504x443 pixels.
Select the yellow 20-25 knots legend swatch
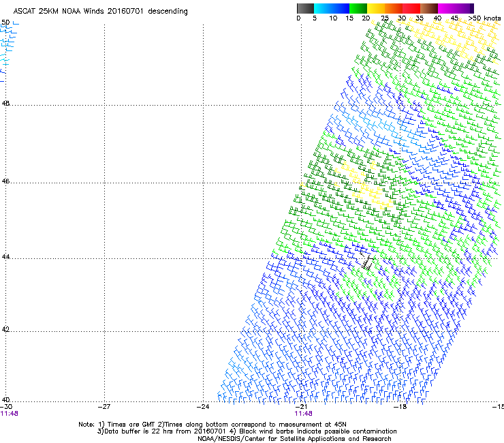pyautogui.click(x=376, y=9)
